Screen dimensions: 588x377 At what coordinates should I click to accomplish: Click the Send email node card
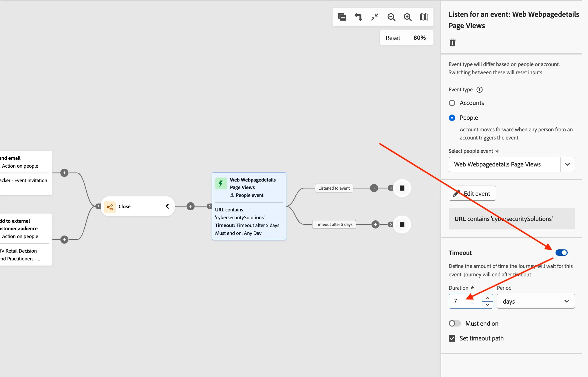click(26, 173)
